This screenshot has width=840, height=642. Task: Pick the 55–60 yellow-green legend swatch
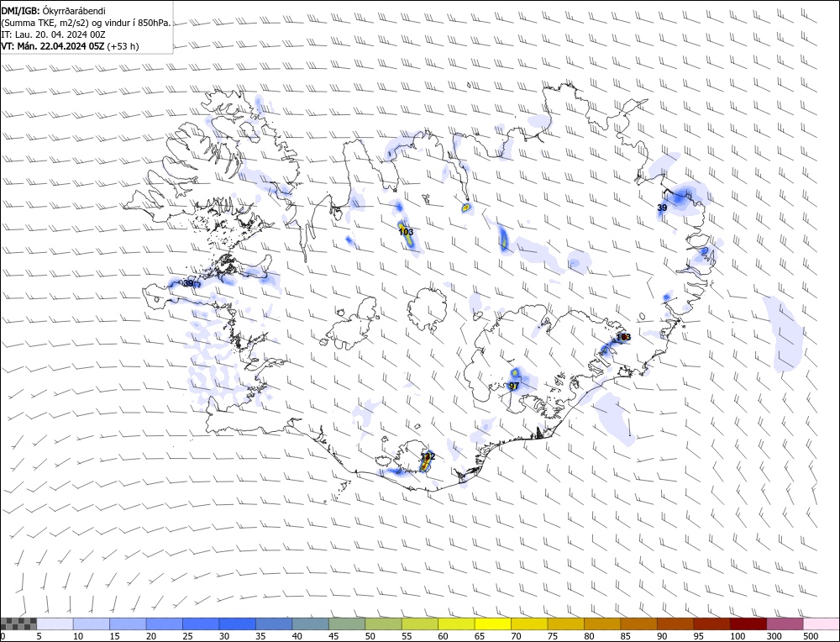[x=419, y=624]
